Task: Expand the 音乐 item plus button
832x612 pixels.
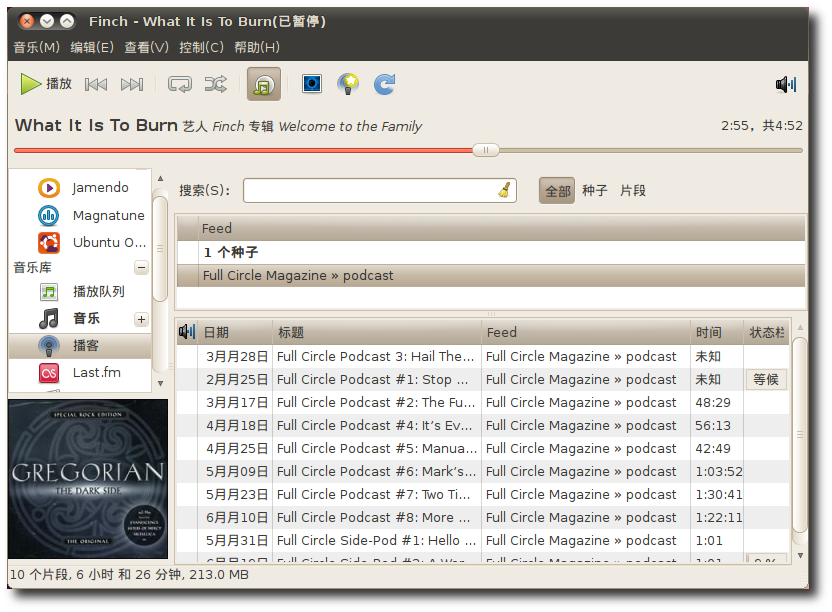Action: pyautogui.click(x=141, y=320)
